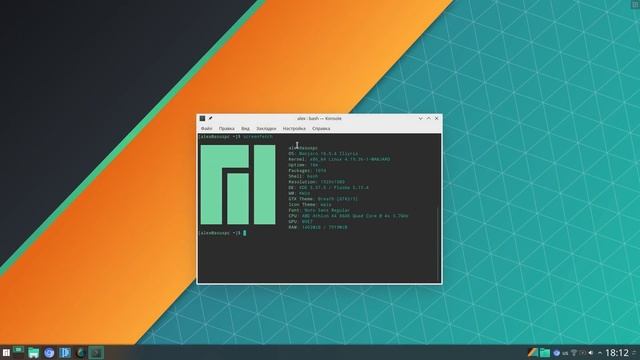The width and height of the screenshot is (640, 360).
Task: Switch the 'us' keyboard layout indicator
Action: click(565, 353)
